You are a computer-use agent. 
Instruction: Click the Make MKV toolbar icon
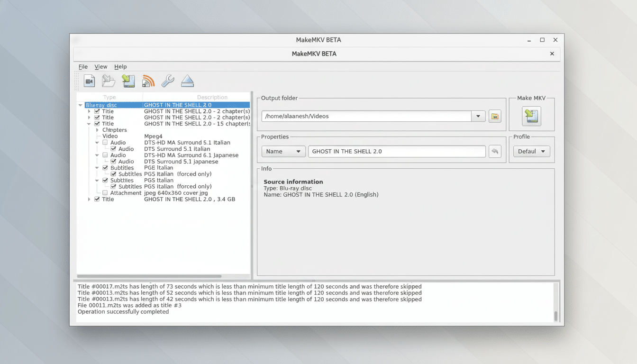(x=128, y=81)
